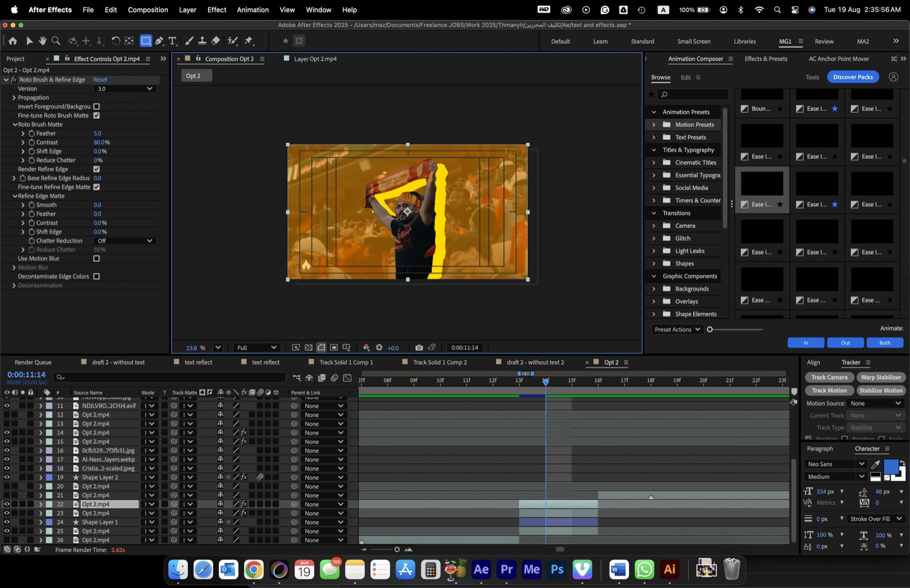Open the Full resolution dropdown

(x=257, y=347)
